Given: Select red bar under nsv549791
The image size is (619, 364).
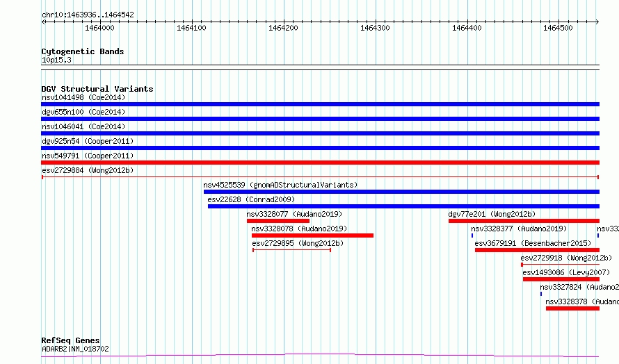Looking at the screenshot, I should click(x=320, y=163).
